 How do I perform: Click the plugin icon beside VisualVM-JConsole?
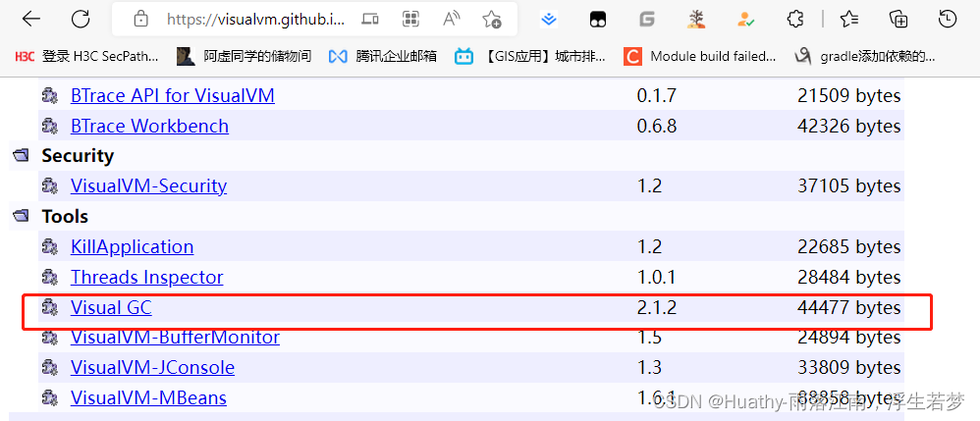[50, 367]
